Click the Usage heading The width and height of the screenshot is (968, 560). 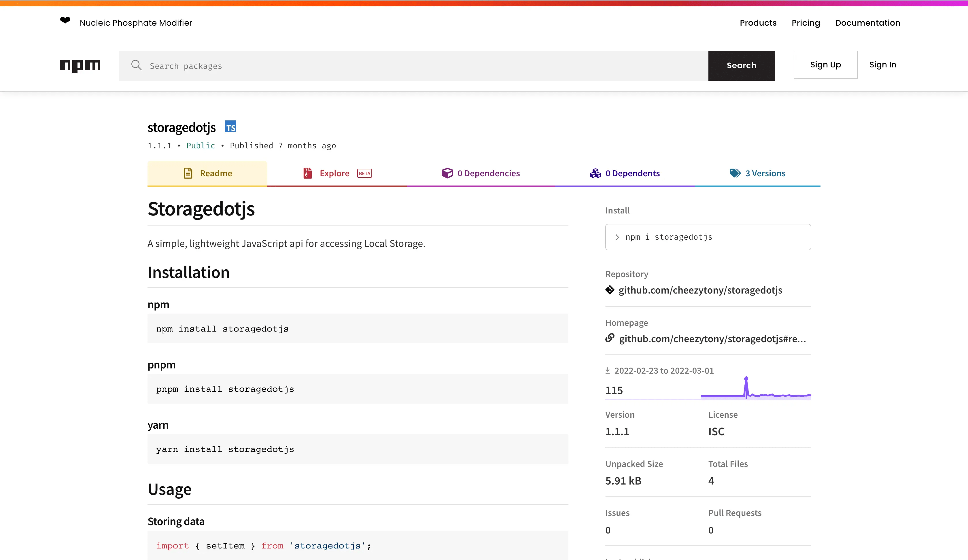(169, 489)
